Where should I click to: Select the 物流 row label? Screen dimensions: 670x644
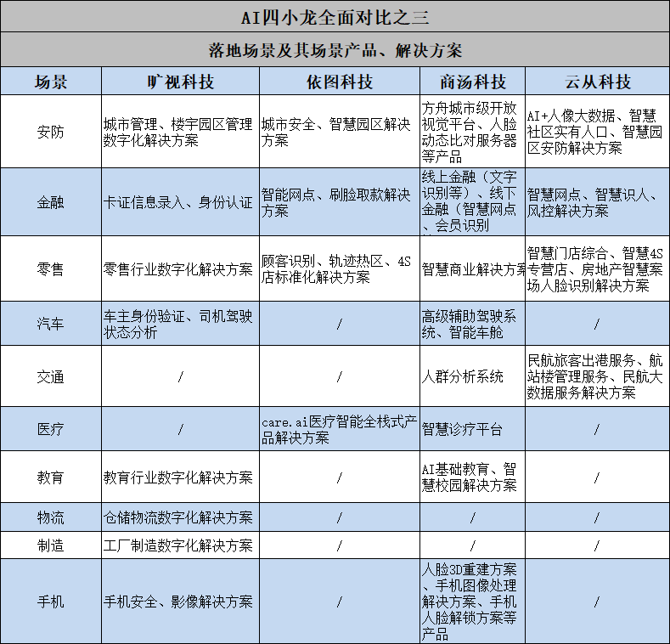(51, 517)
